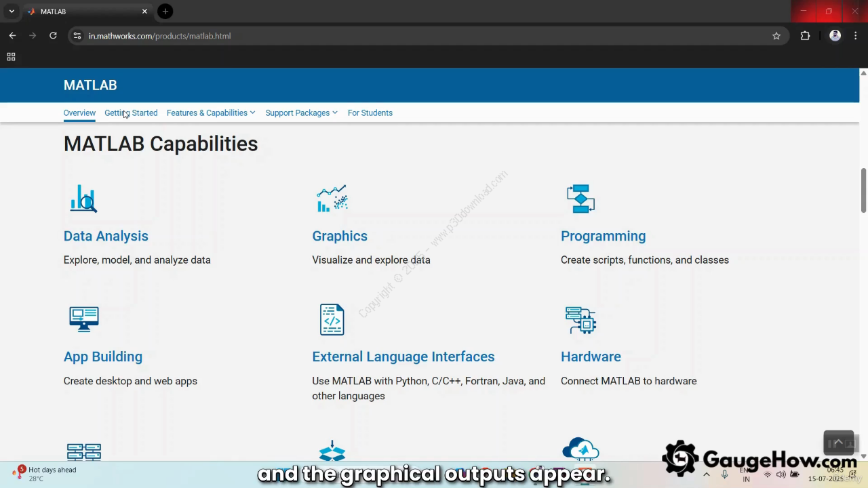The image size is (868, 488).
Task: Open the App Building link
Action: click(x=103, y=357)
